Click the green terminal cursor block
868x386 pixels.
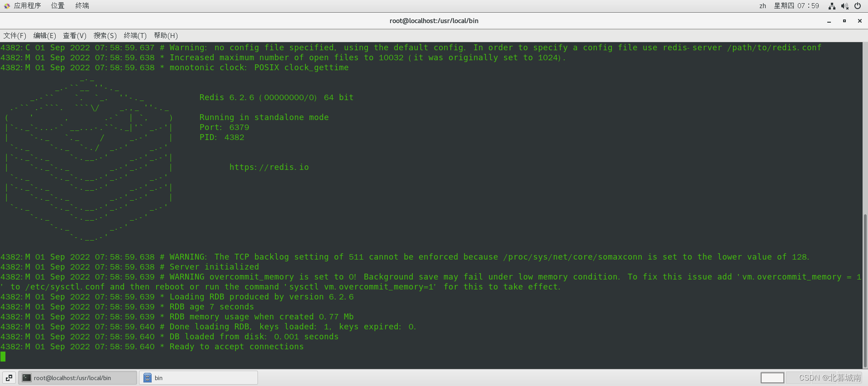pos(3,357)
